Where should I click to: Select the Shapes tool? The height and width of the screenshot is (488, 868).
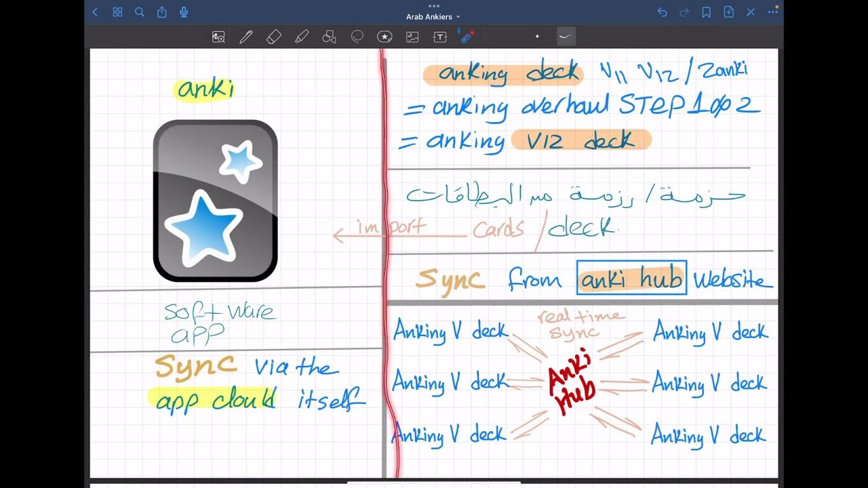(330, 37)
